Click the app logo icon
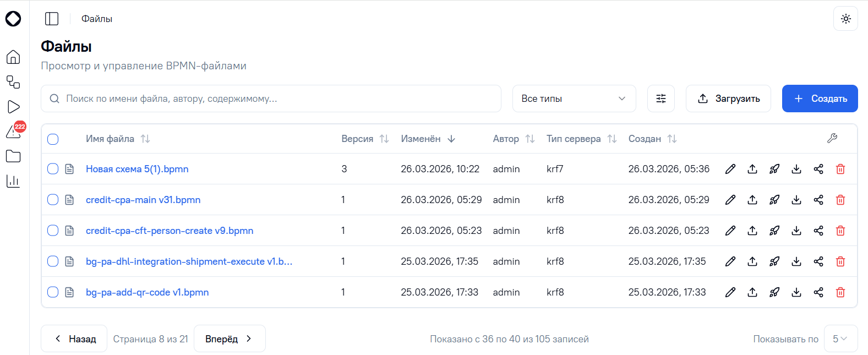Viewport: 868px width, 355px height. coord(13,19)
